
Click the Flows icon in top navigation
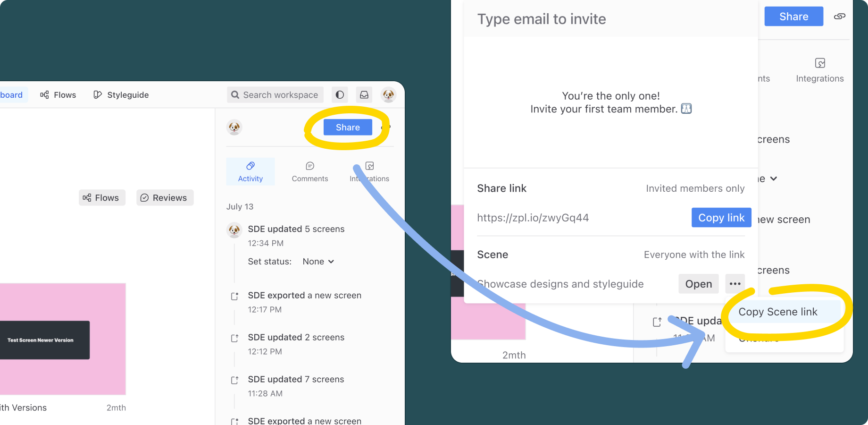point(44,95)
